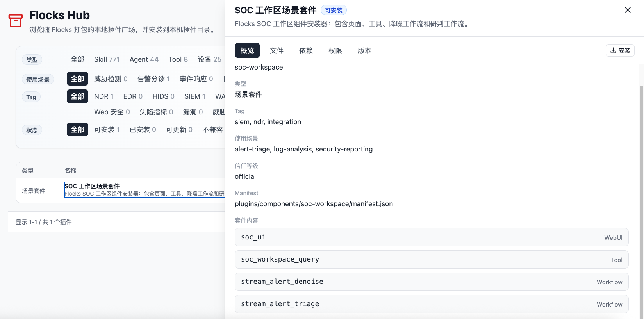Click the alert-triage, log-analysis scenario value
Viewport: 644px width, 319px height.
coord(303,149)
